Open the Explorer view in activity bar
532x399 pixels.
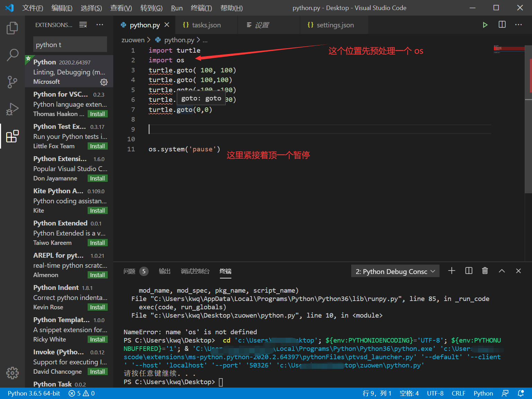[x=12, y=28]
